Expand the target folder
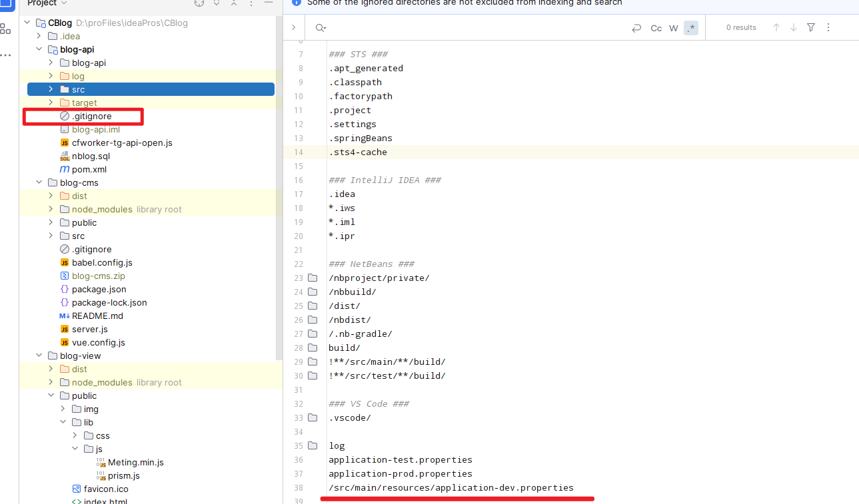The width and height of the screenshot is (859, 504). 51,103
